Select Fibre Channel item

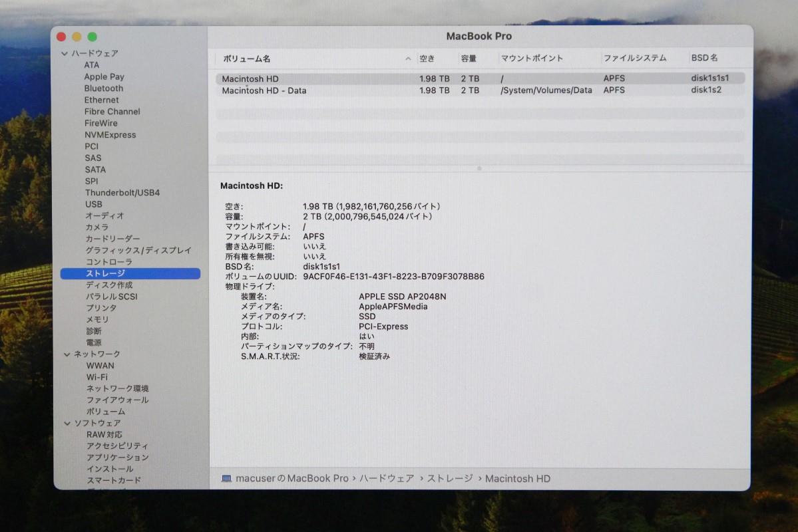point(112,111)
